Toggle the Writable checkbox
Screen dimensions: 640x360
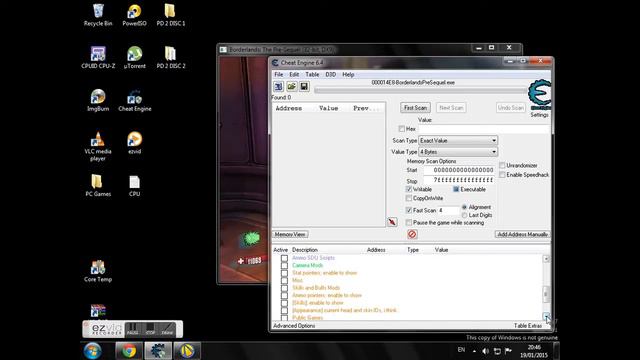409,189
